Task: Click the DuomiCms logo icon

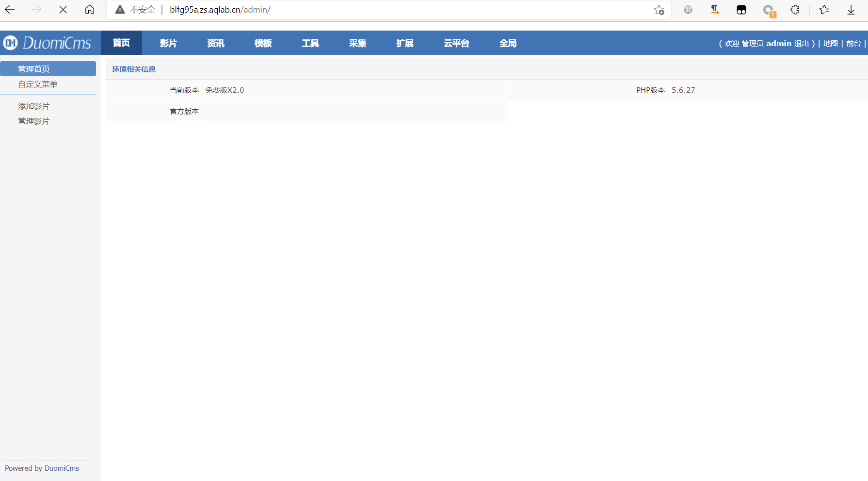Action: (10, 43)
